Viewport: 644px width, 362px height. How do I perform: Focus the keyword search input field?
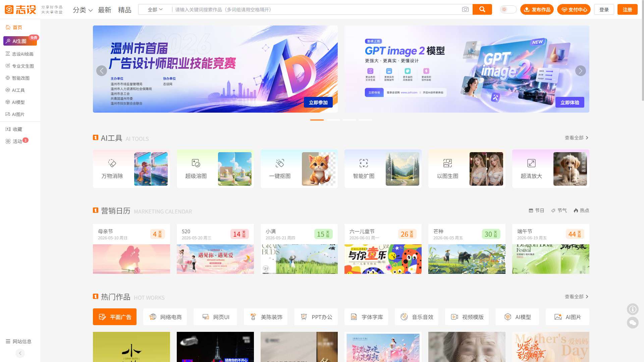pos(317,9)
